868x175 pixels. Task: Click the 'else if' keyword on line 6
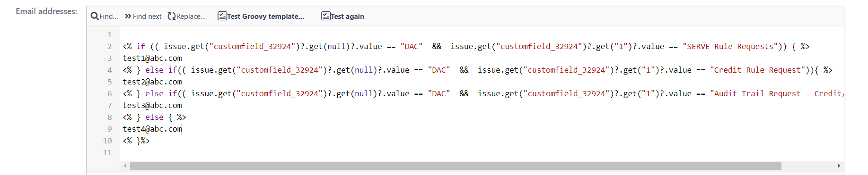(161, 93)
